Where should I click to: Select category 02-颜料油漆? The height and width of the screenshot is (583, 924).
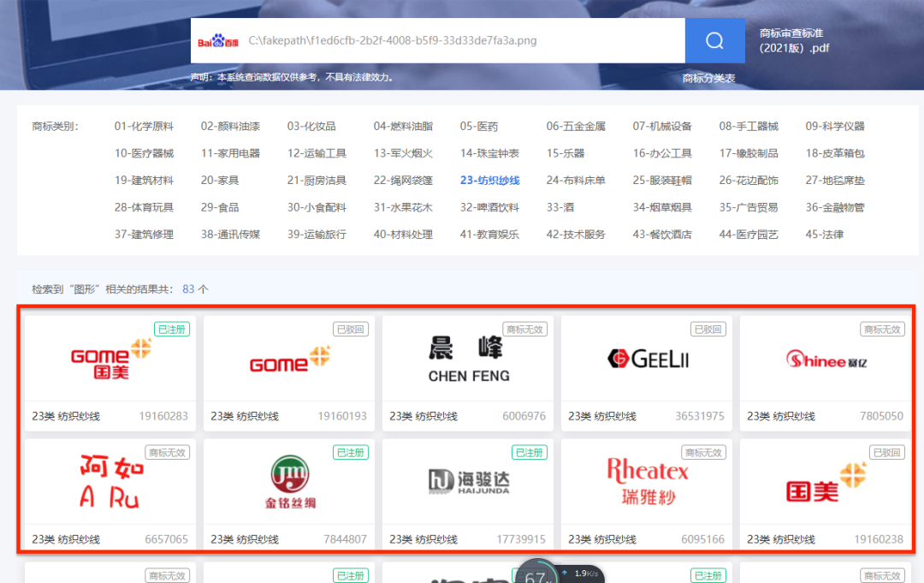pyautogui.click(x=230, y=126)
